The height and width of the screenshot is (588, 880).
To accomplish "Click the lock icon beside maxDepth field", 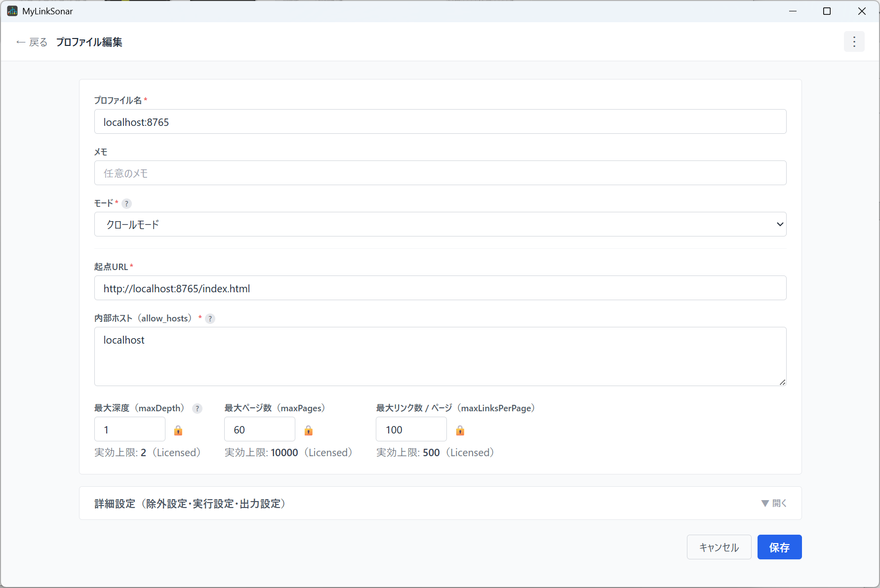I will click(178, 431).
